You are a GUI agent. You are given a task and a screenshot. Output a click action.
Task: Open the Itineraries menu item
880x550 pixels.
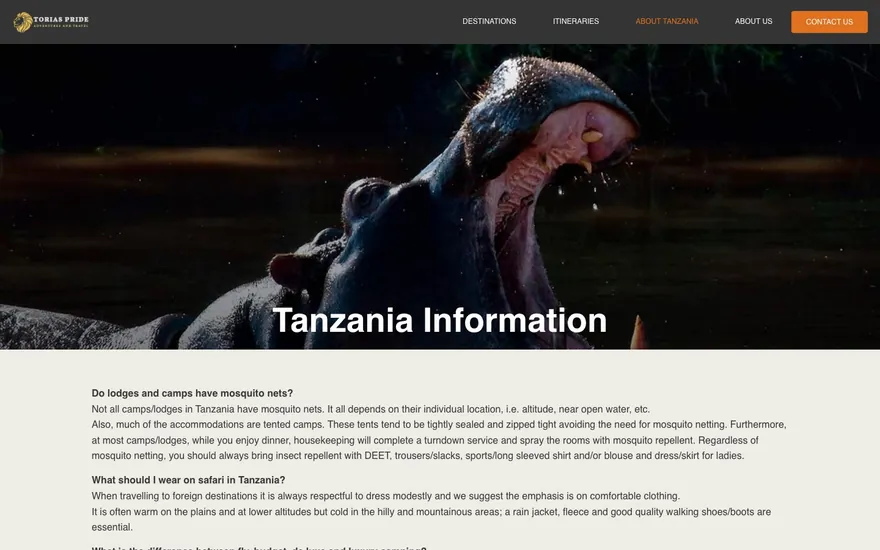pos(575,21)
